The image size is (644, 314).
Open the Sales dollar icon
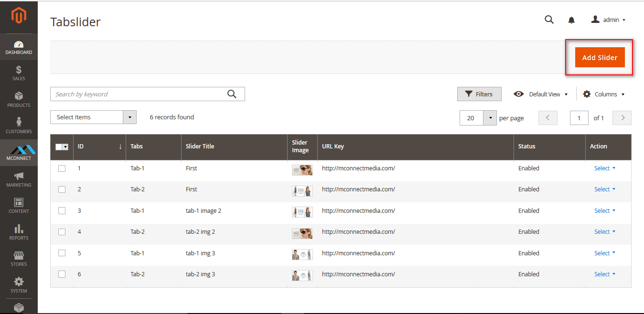[19, 70]
